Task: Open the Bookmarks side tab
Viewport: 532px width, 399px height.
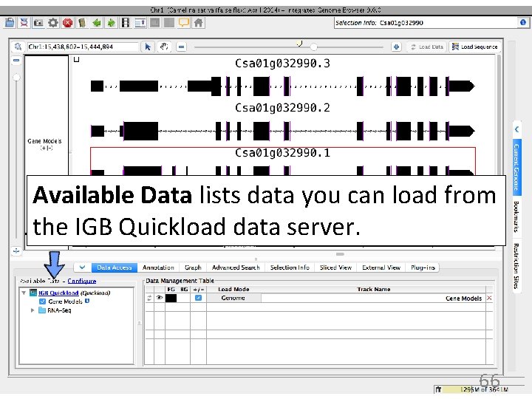Action: [516, 216]
